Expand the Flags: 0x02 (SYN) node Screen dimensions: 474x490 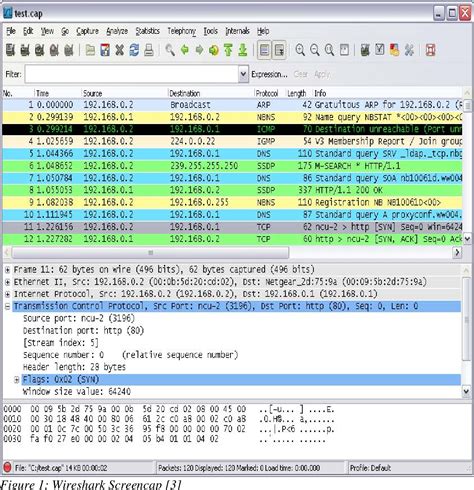coord(16,379)
